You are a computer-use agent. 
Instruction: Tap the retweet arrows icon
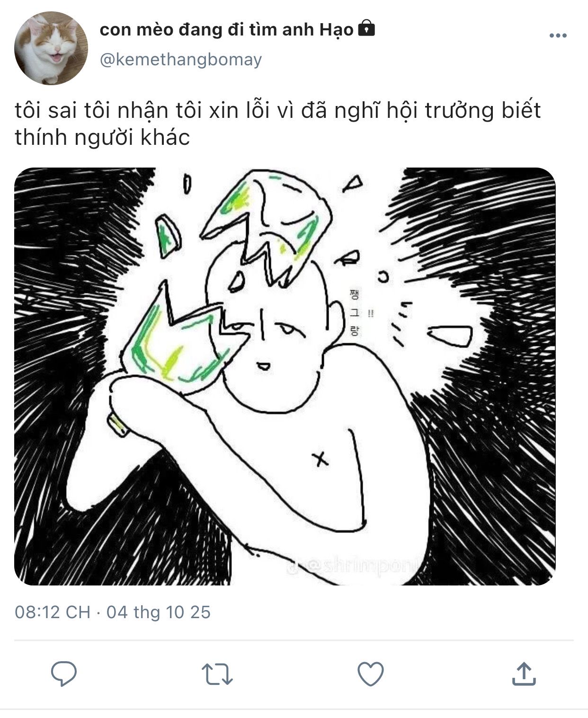point(217,674)
